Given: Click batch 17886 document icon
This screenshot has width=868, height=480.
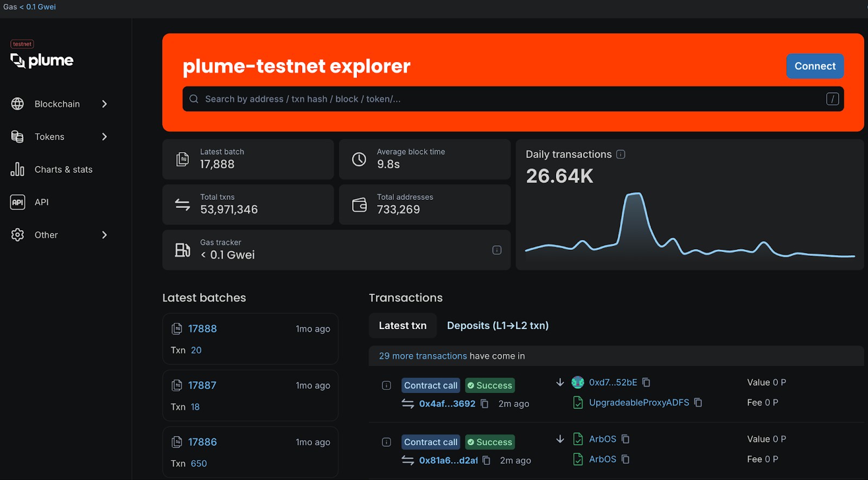Looking at the screenshot, I should [177, 442].
